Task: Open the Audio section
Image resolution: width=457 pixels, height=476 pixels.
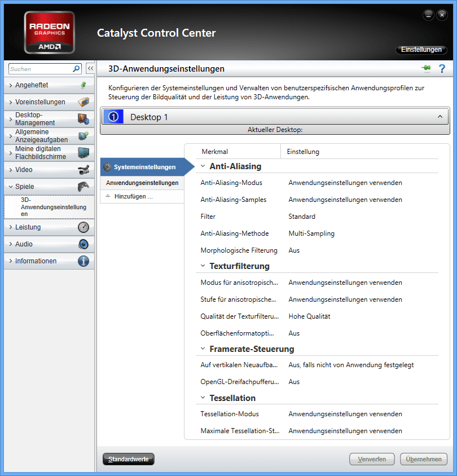Action: 49,244
